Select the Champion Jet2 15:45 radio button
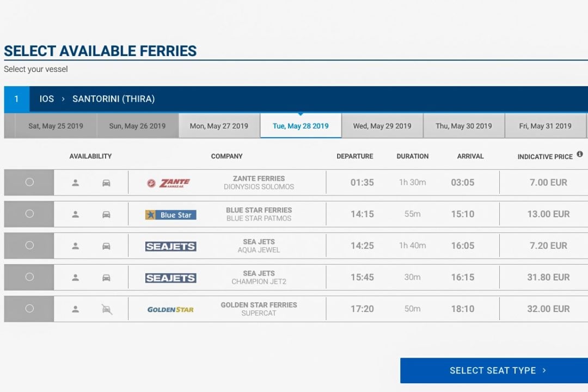588x392 pixels. coord(29,277)
